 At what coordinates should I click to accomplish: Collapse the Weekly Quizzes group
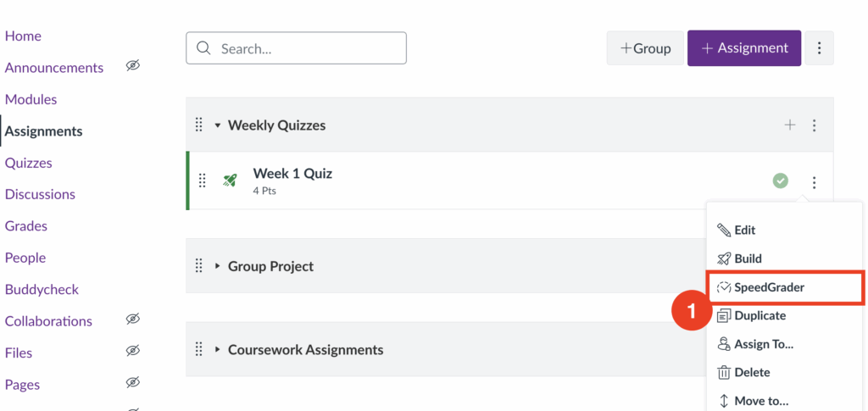(218, 125)
